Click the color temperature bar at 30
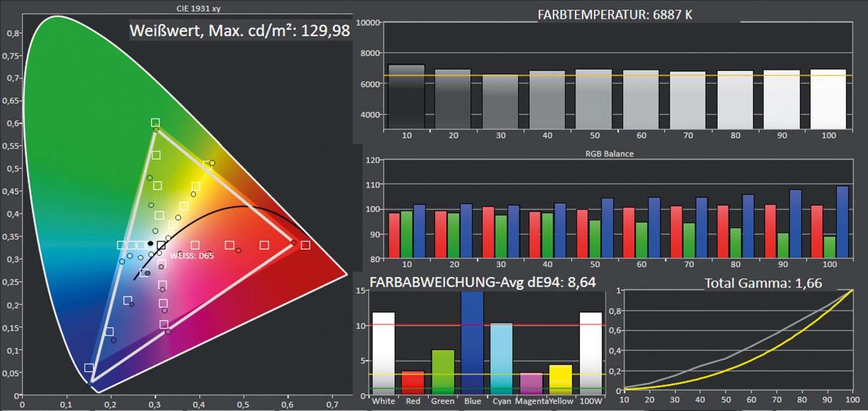The width and height of the screenshot is (868, 411). point(500,101)
